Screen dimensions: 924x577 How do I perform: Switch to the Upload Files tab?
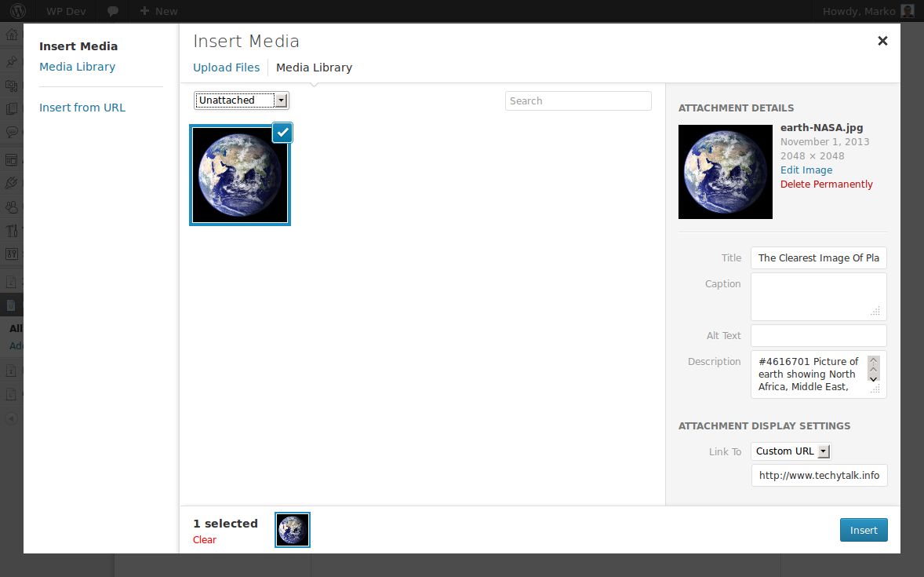(226, 68)
